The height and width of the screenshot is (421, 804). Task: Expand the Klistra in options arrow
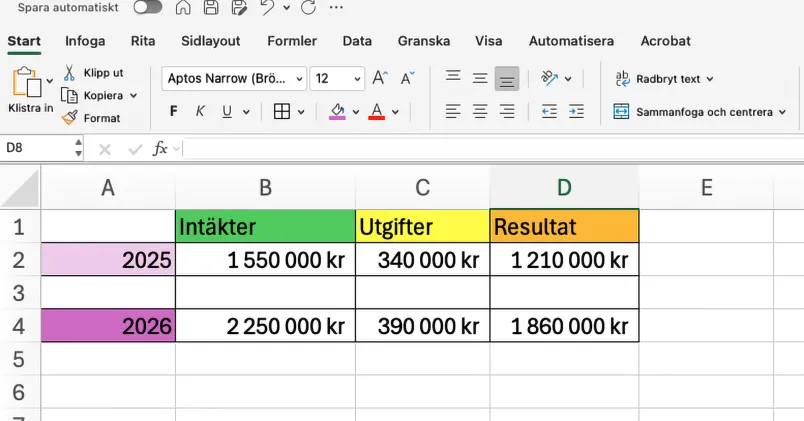pyautogui.click(x=50, y=81)
